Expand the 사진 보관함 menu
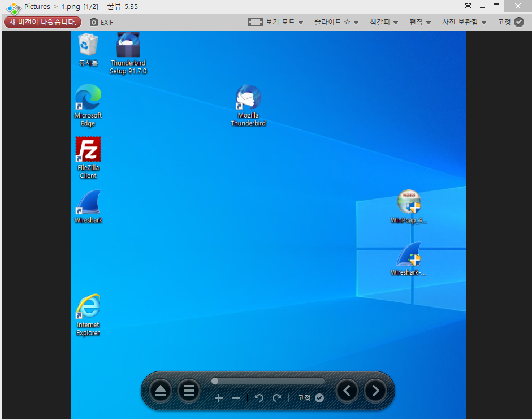This screenshot has width=532, height=420. 464,22
